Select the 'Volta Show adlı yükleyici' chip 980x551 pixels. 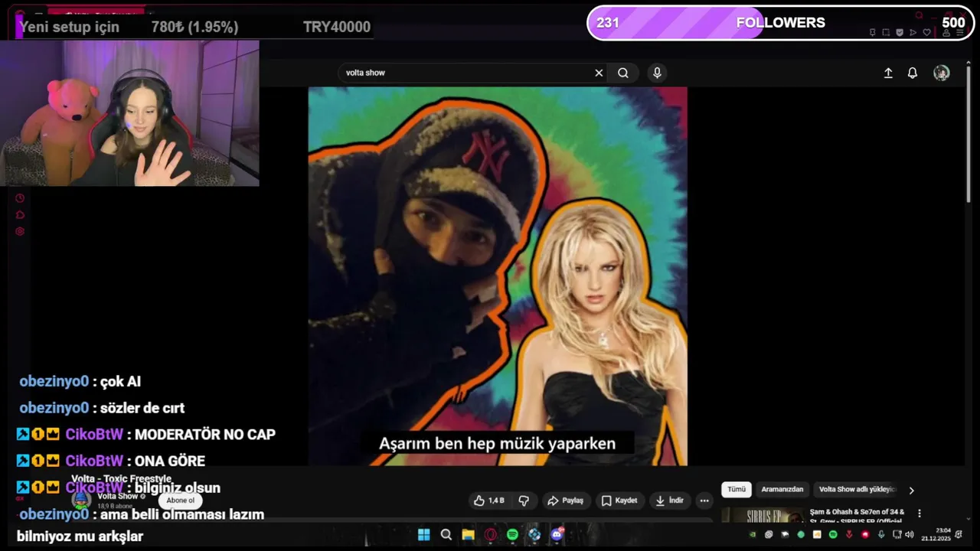(857, 489)
